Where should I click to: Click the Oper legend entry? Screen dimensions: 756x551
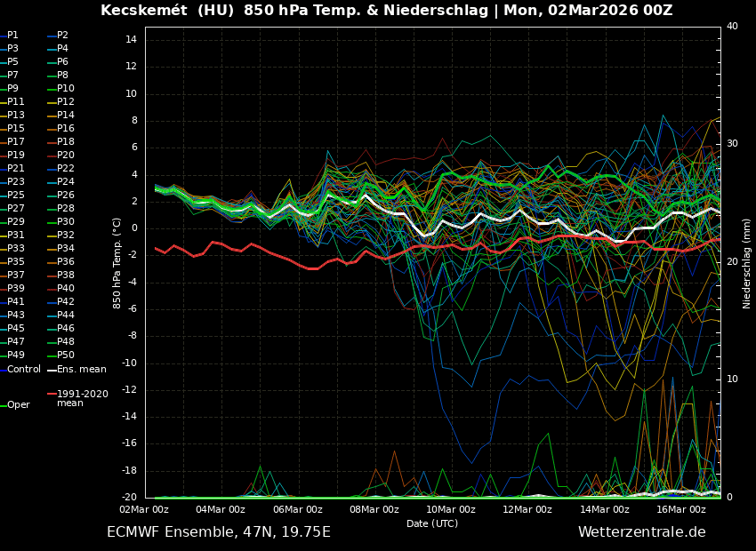coord(19,404)
